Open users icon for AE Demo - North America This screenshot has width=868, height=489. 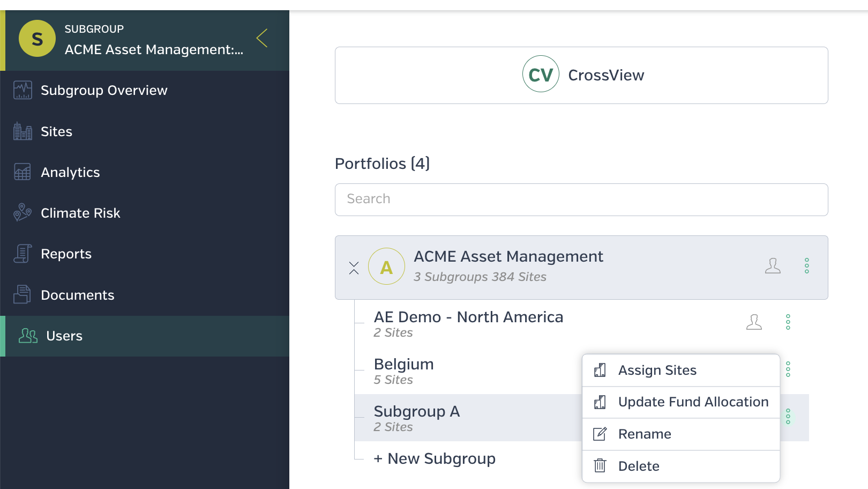pos(754,322)
